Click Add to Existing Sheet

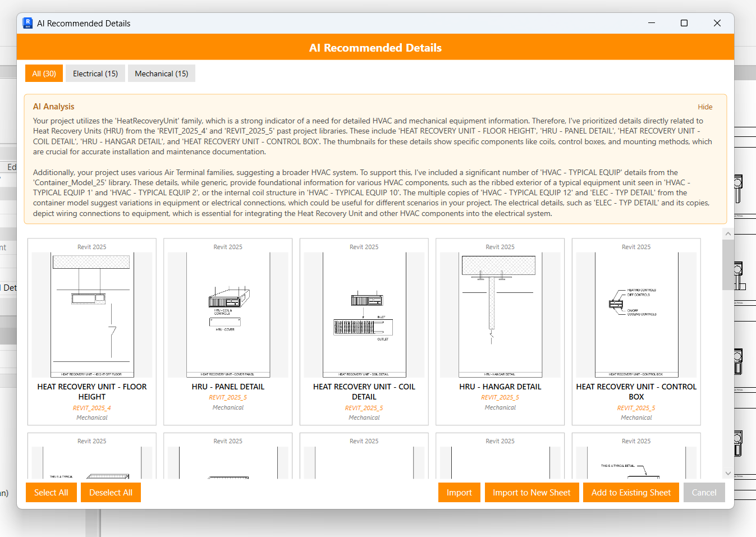coord(631,493)
